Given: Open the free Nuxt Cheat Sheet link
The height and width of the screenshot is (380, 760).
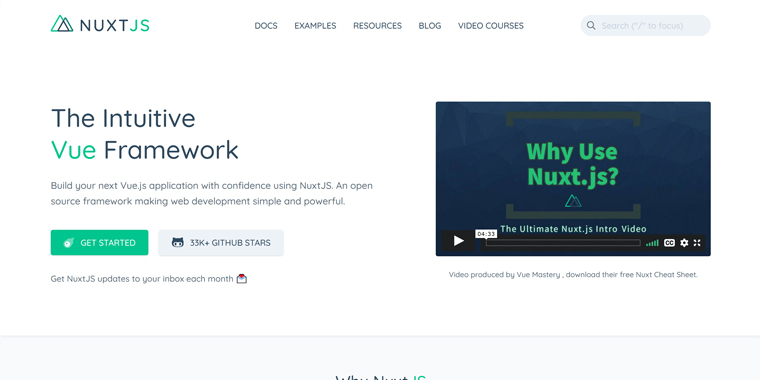Looking at the screenshot, I should pyautogui.click(x=659, y=274).
